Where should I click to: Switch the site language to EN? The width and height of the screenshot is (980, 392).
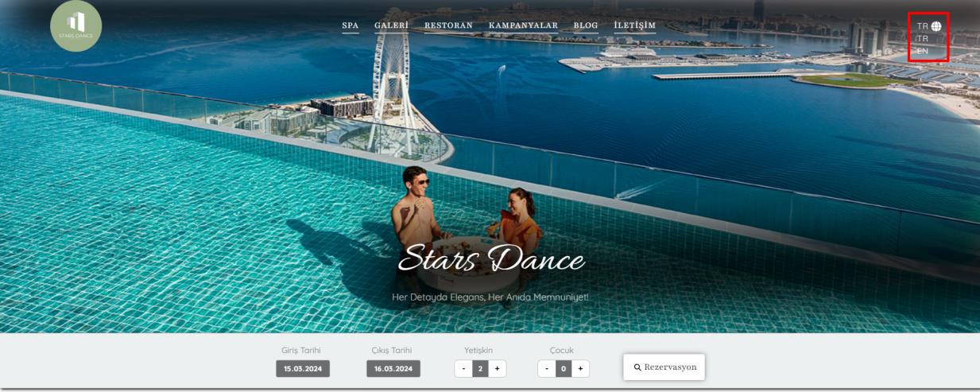(x=923, y=51)
